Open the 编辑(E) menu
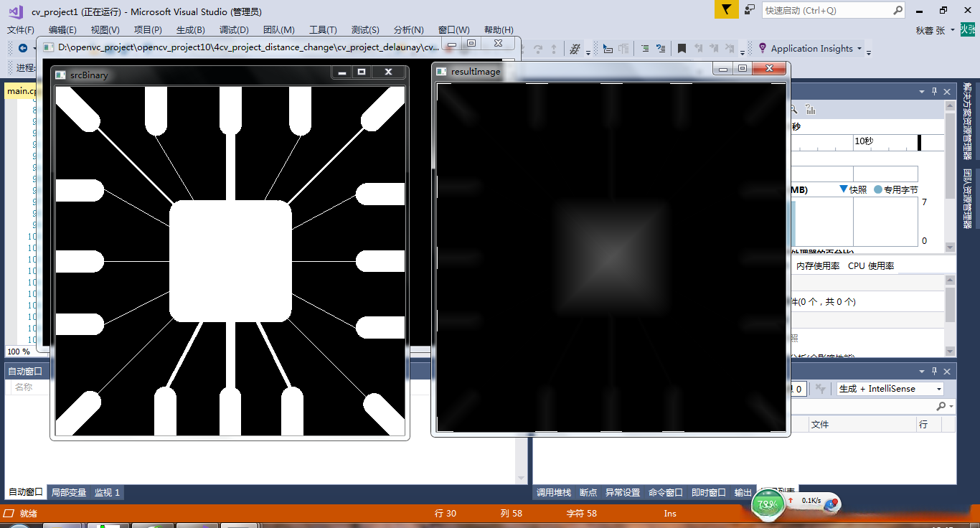Viewport: 980px width, 528px height. tap(62, 30)
